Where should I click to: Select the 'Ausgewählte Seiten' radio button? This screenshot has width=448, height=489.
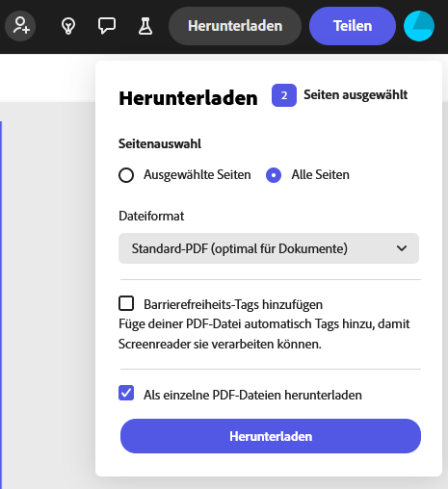(x=126, y=175)
